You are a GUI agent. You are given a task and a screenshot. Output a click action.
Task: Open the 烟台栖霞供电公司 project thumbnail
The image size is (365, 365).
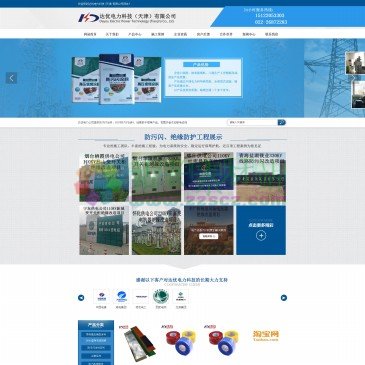click(x=104, y=177)
